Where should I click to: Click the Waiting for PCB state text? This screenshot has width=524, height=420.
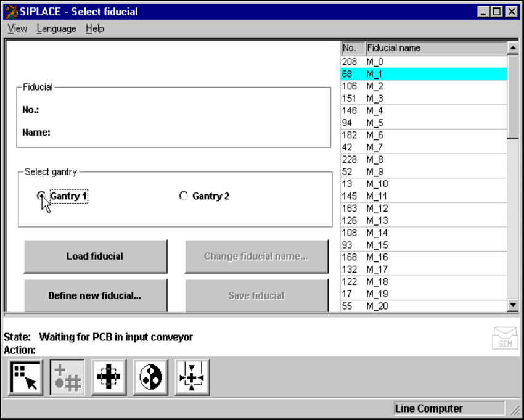tap(116, 337)
